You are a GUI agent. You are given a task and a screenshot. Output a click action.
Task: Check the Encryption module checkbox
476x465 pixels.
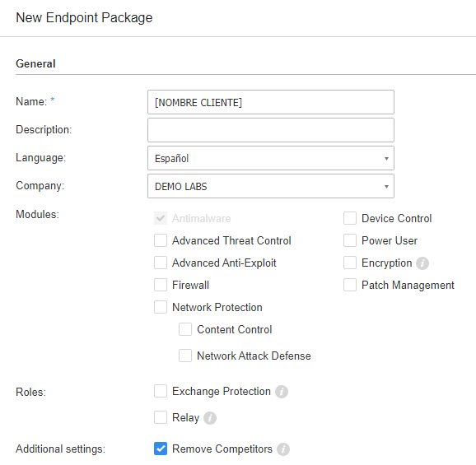pyautogui.click(x=350, y=263)
